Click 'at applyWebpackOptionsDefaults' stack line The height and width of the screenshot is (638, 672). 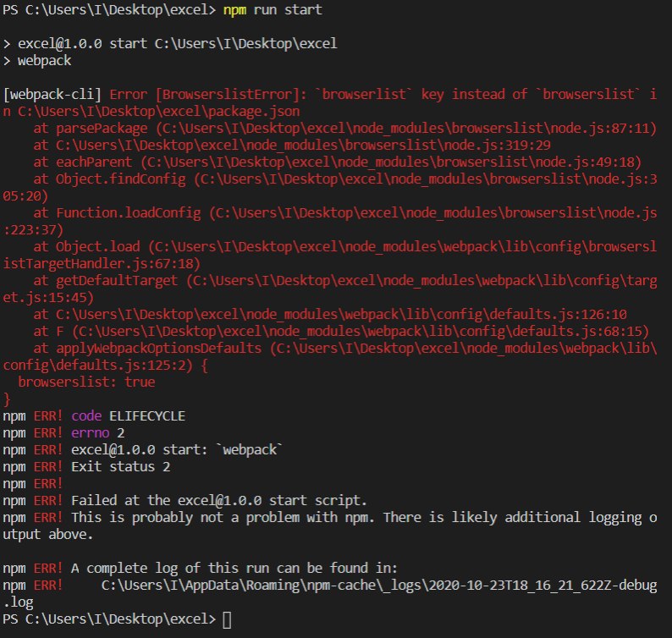point(330,356)
